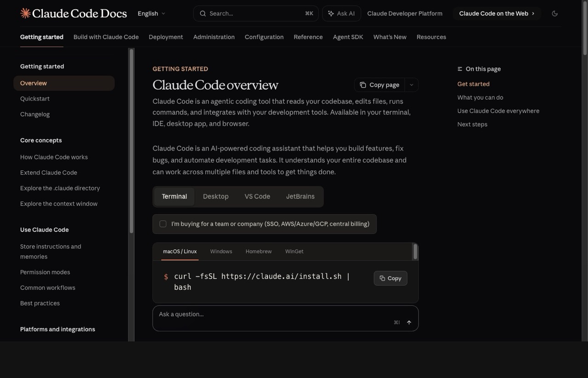Select the Homebrew code tab
This screenshot has height=378, width=588.
coord(259,251)
